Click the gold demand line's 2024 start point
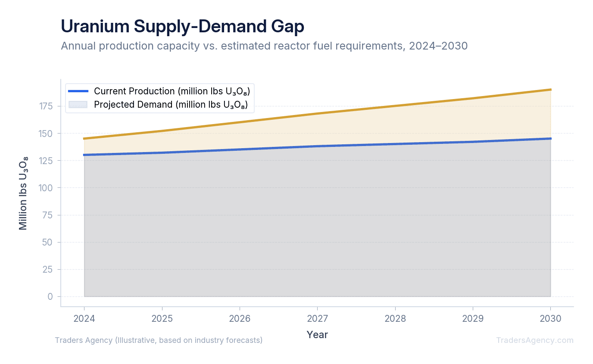Screen dimensions: 593x364 [x=84, y=139]
